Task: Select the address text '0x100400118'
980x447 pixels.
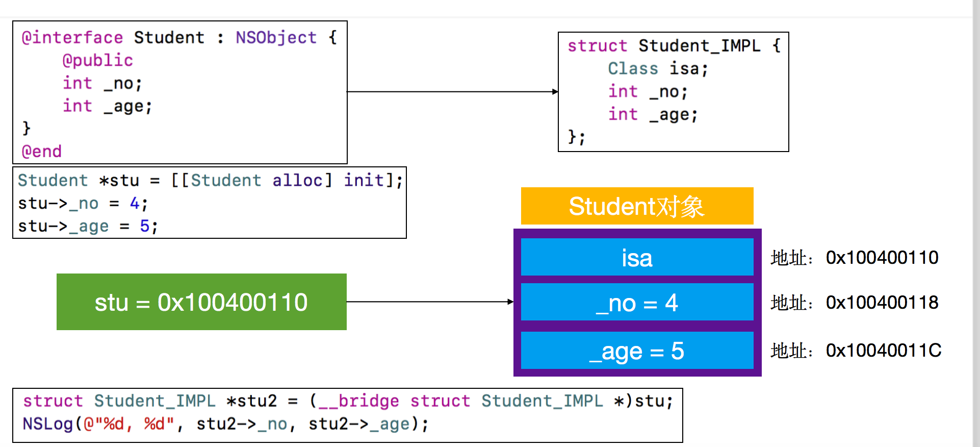Action: (882, 303)
